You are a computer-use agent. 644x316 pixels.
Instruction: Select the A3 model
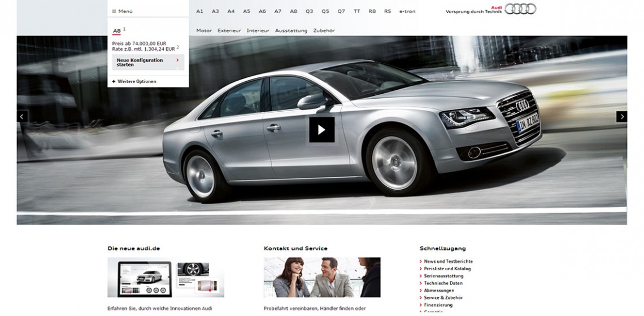(215, 11)
